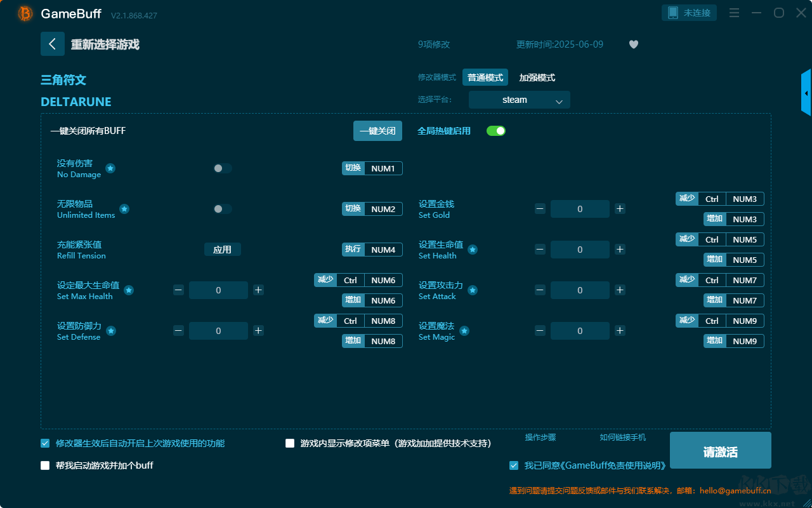812x508 pixels.
Task: Increase Set Max Health value with plus
Action: click(258, 290)
